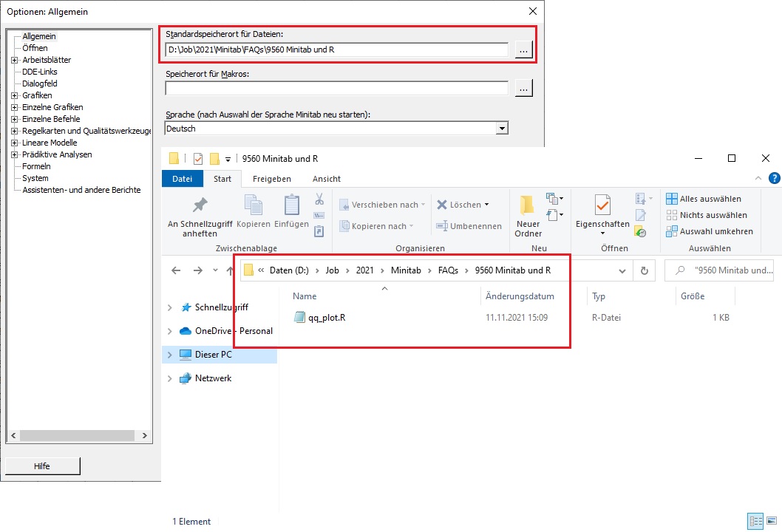The image size is (782, 532).
Task: Click Auswahl umkehren
Action: coord(710,231)
